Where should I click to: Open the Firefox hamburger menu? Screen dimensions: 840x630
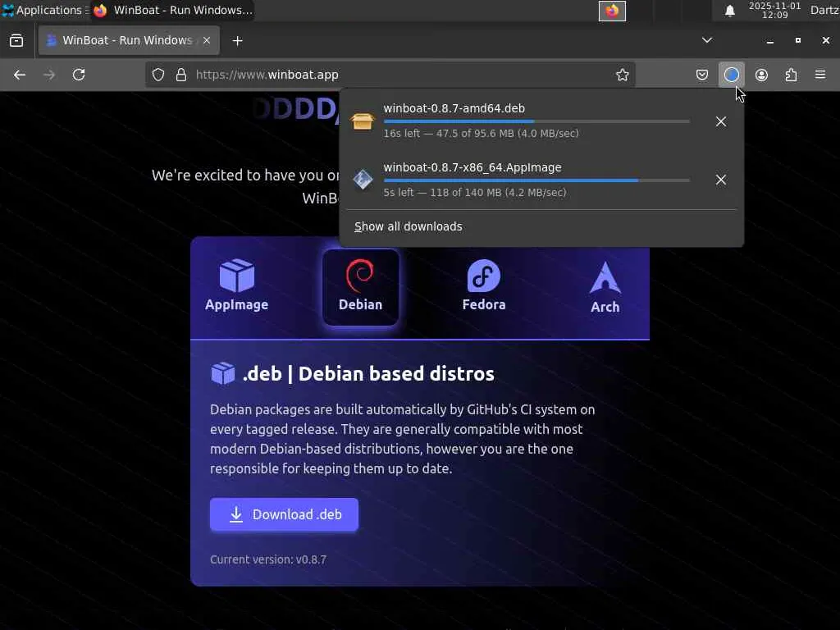click(820, 75)
